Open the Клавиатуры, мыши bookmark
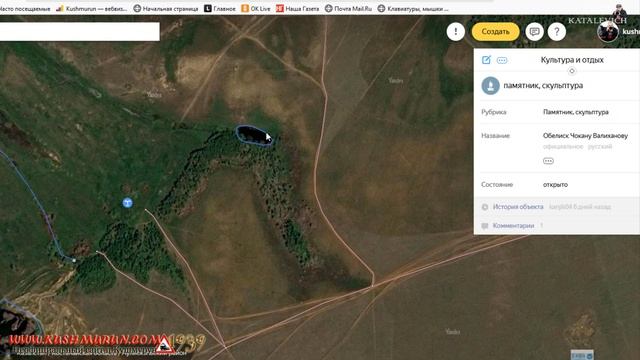 coord(413,8)
